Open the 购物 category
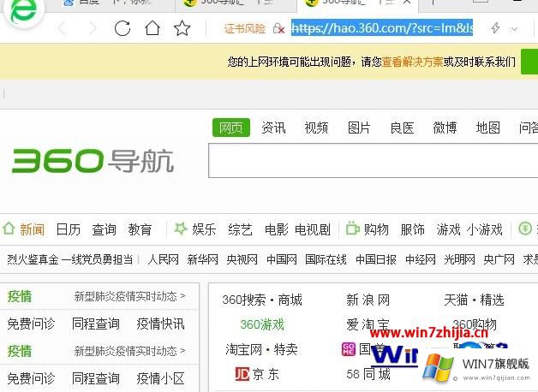Image resolution: width=538 pixels, height=392 pixels. (376, 229)
